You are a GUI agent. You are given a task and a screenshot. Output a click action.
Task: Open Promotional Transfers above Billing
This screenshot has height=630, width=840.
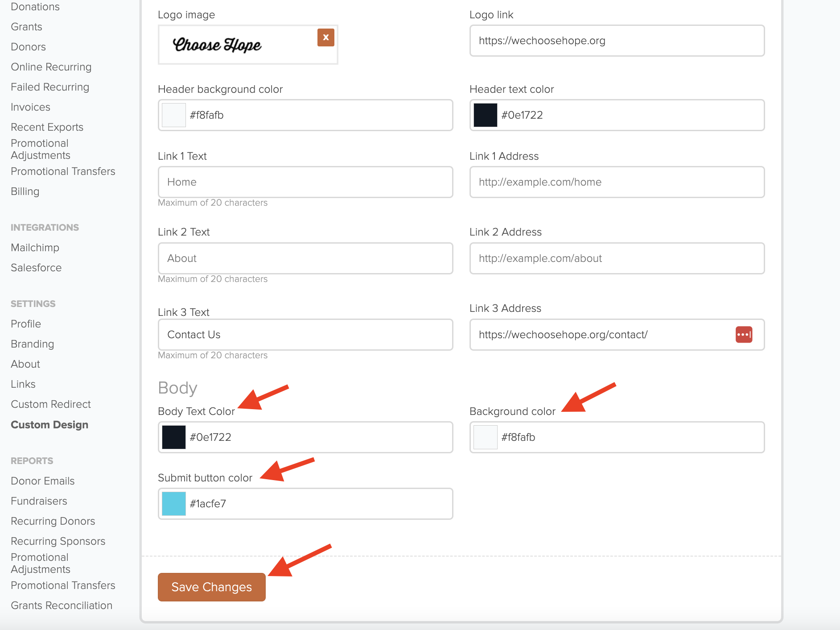coord(63,171)
